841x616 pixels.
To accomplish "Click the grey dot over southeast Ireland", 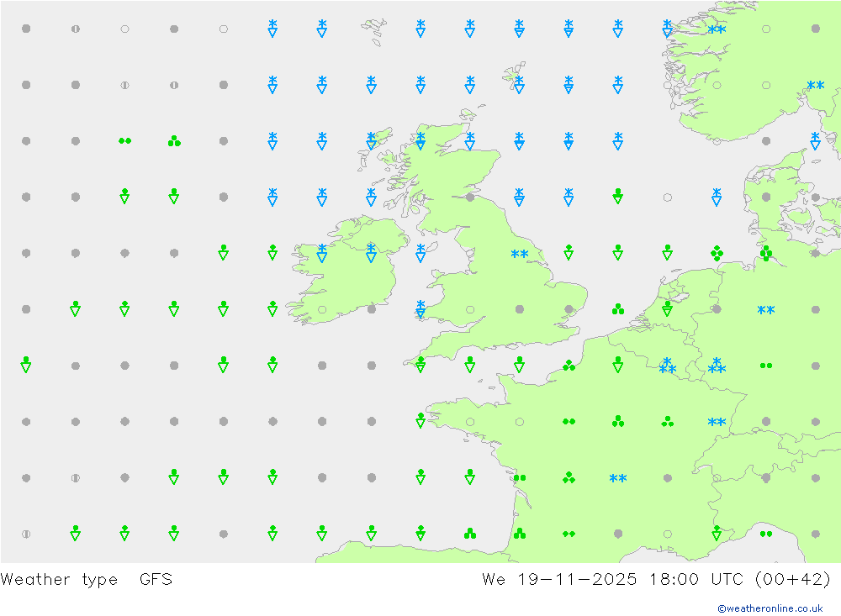I will point(371,309).
